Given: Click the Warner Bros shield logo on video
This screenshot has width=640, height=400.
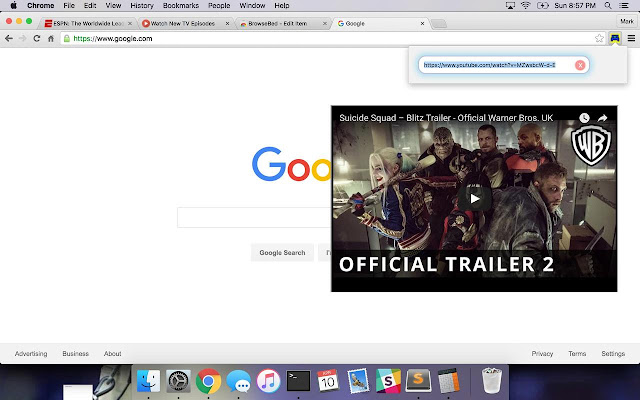Looking at the screenshot, I should (591, 145).
